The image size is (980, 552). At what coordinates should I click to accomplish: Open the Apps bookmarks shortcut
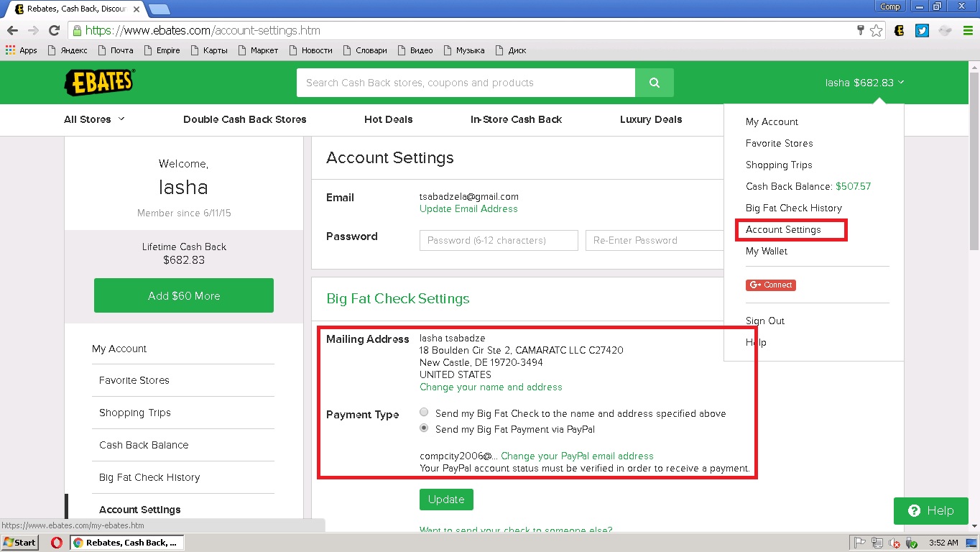tap(22, 50)
